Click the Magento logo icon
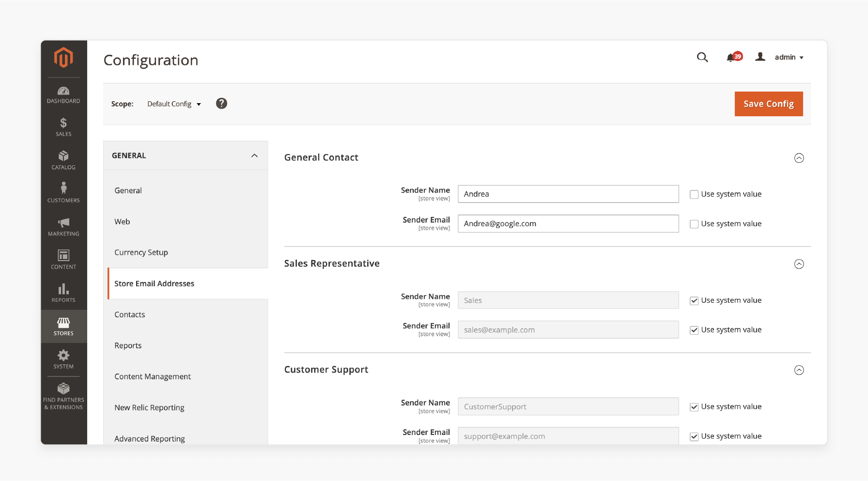The width and height of the screenshot is (868, 481). click(63, 57)
